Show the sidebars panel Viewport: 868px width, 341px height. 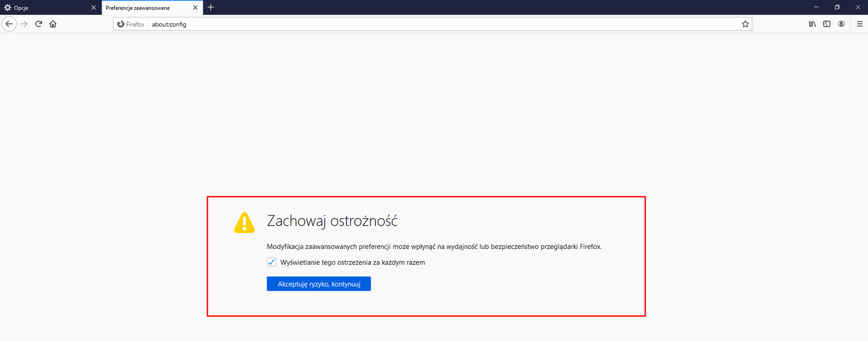[827, 24]
